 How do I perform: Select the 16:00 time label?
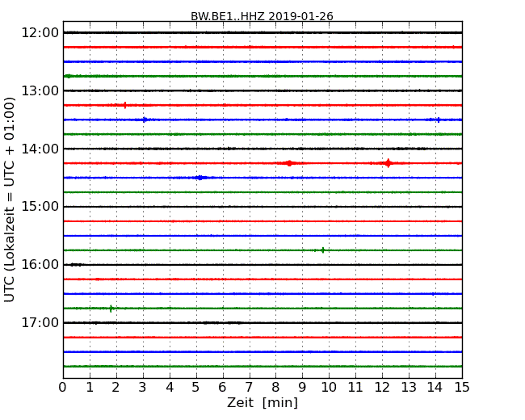(x=40, y=265)
